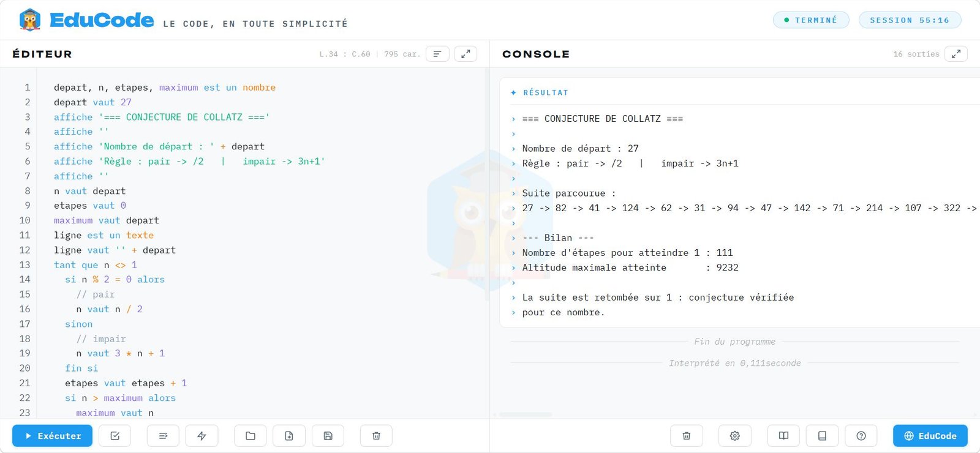The width and height of the screenshot is (980, 453).
Task: Click the 'sinon' keyword on line 17
Action: coord(79,324)
